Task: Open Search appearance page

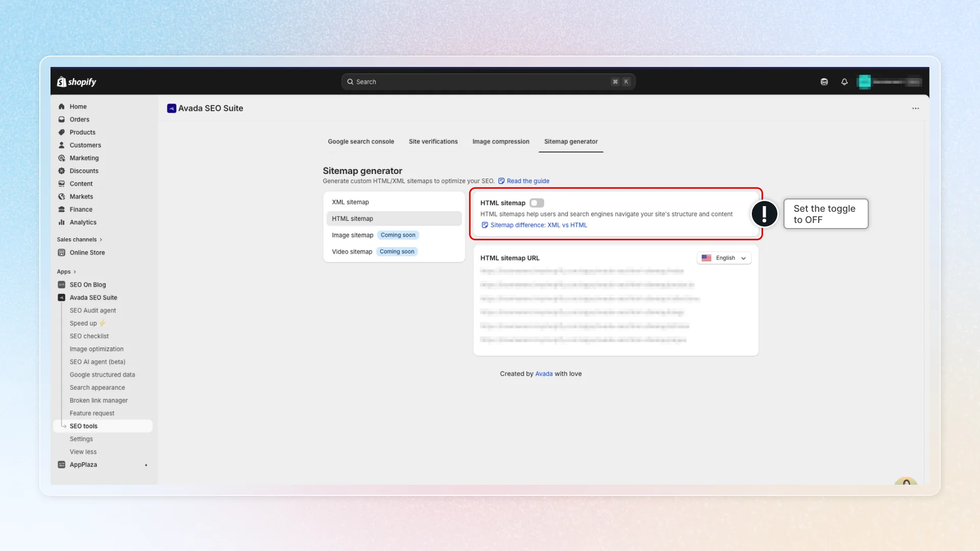Action: click(x=97, y=388)
